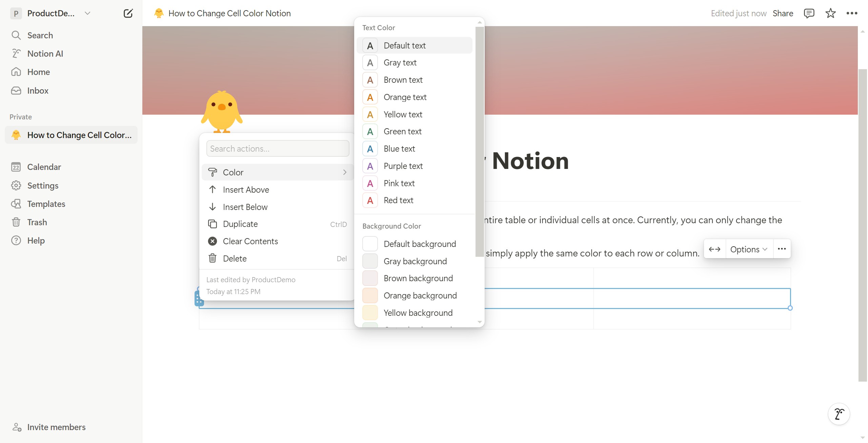Click the Search actions field
The image size is (868, 443).
tap(278, 149)
